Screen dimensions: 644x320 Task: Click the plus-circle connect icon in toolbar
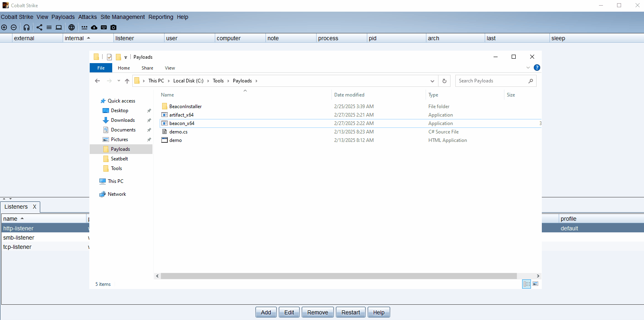coord(4,27)
